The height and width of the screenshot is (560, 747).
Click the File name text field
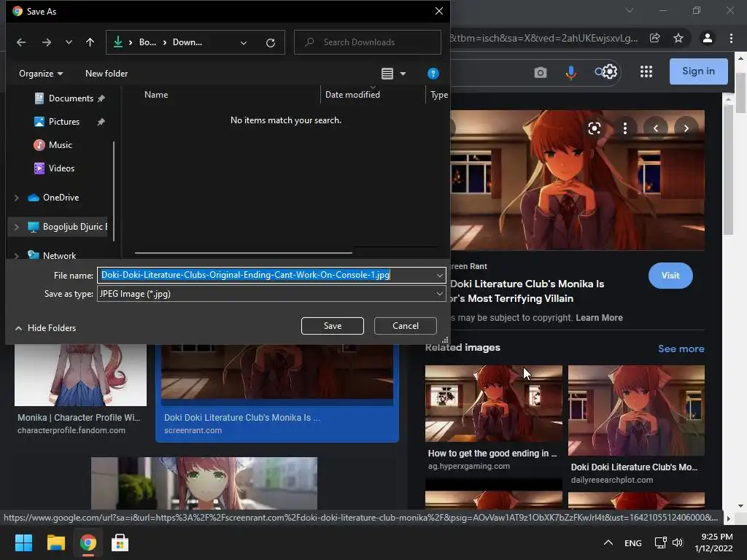pyautogui.click(x=266, y=275)
